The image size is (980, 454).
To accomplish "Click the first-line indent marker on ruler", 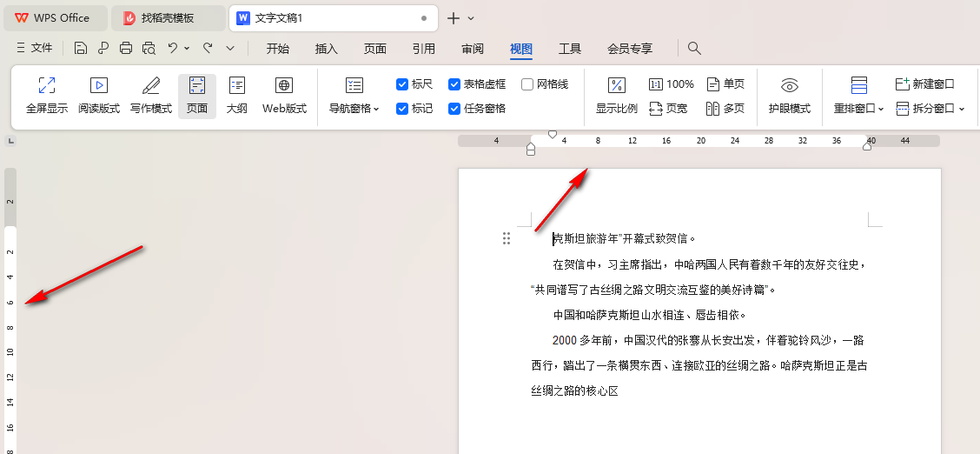I will point(553,135).
